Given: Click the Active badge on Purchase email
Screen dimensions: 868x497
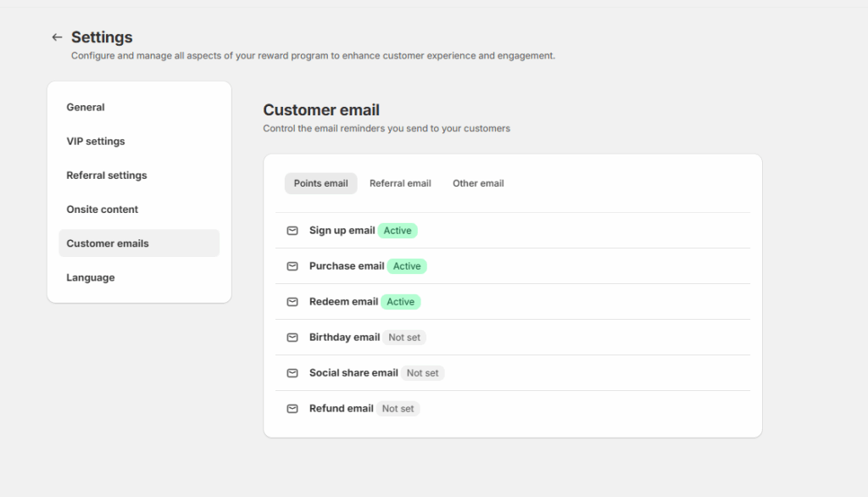Looking at the screenshot, I should tap(407, 266).
